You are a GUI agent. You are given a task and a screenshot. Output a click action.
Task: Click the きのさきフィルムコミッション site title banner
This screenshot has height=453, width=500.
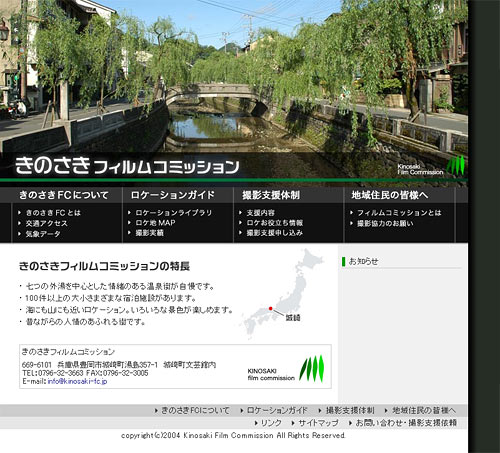[x=127, y=166]
